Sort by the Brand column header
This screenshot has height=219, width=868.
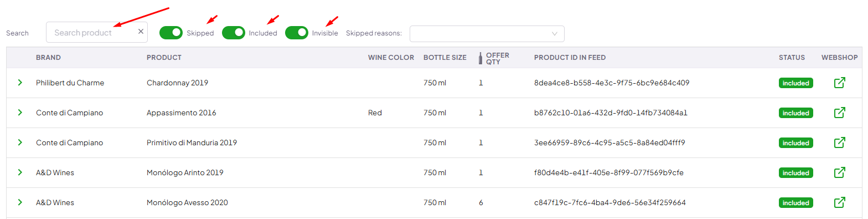[48, 58]
